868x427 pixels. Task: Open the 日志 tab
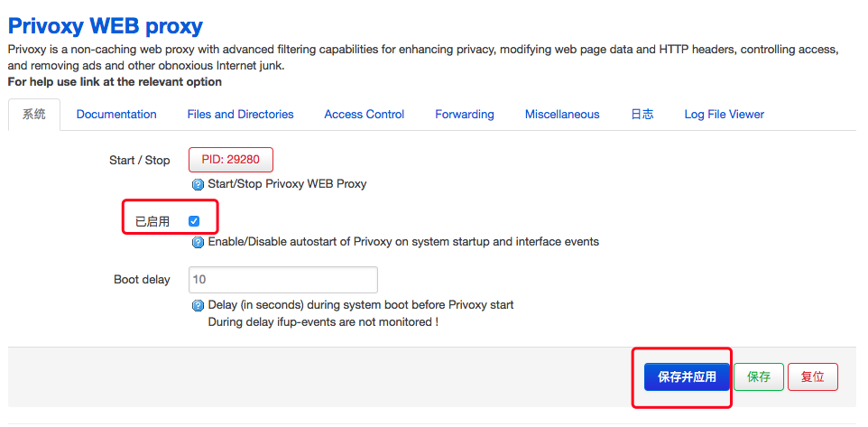642,115
